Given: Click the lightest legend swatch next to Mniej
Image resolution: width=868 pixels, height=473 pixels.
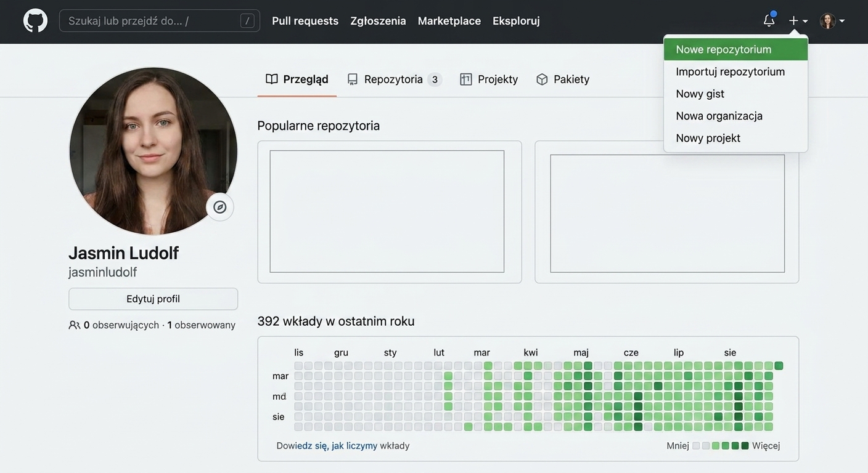Looking at the screenshot, I should (x=696, y=446).
